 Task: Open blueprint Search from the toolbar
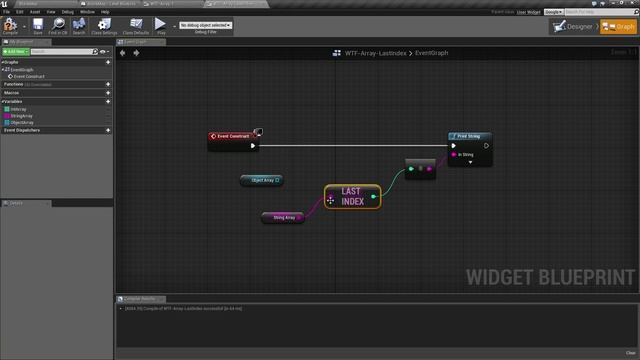pos(79,26)
